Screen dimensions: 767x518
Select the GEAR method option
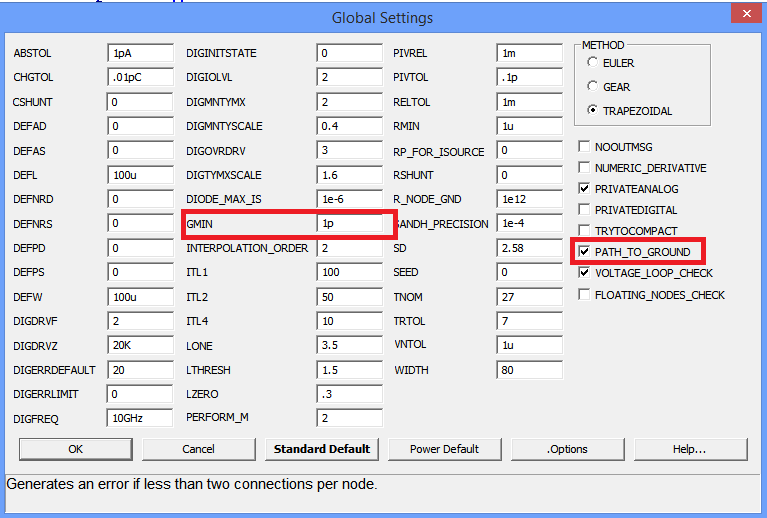click(593, 87)
